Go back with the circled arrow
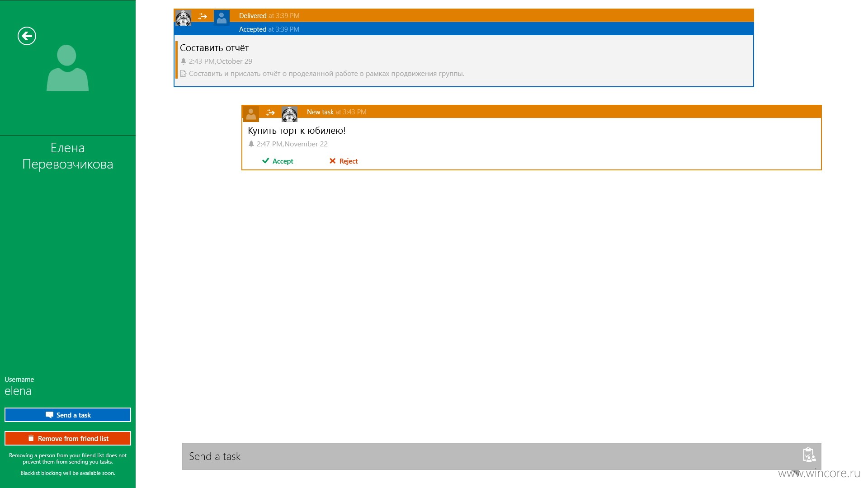Screen dimensions: 868x488 (27, 36)
